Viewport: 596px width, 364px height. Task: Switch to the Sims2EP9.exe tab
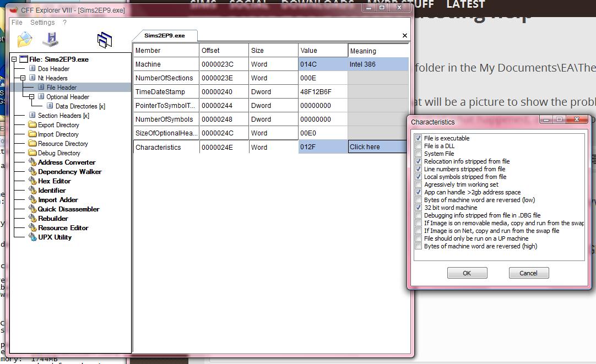pyautogui.click(x=164, y=35)
